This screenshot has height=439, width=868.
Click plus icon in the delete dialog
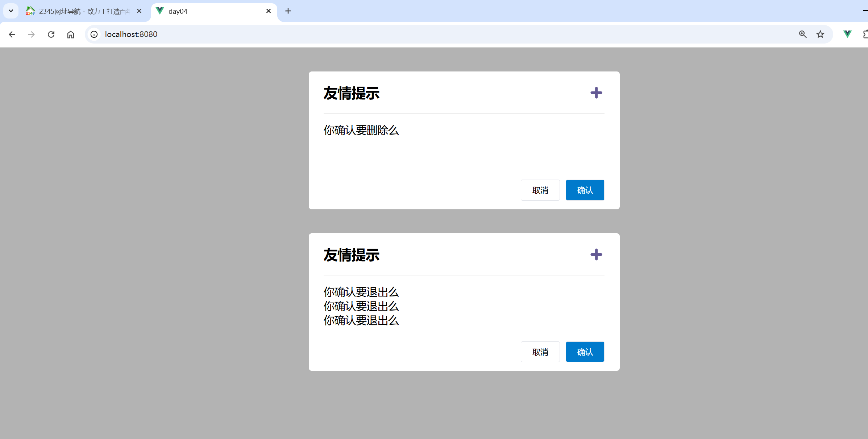(596, 93)
